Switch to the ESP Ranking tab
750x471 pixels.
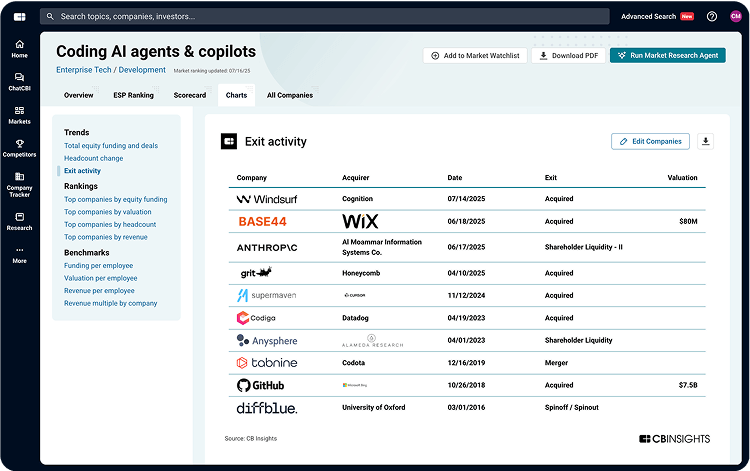(x=133, y=95)
